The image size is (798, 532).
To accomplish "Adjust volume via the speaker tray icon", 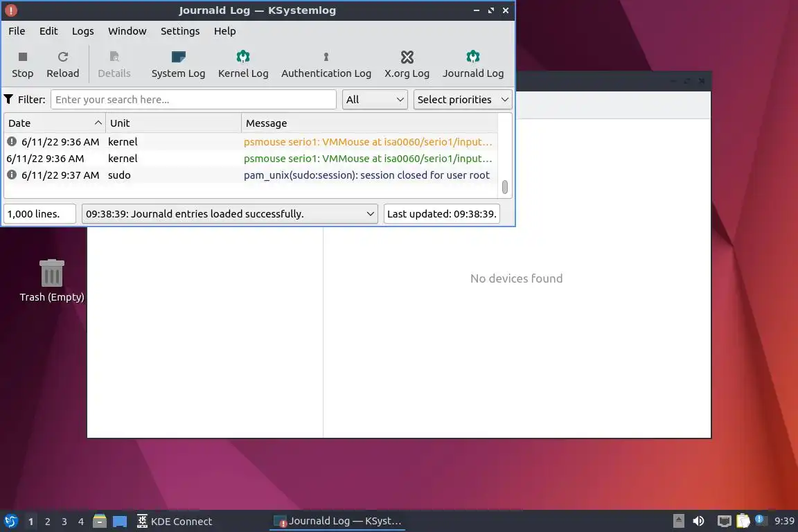I will click(698, 522).
